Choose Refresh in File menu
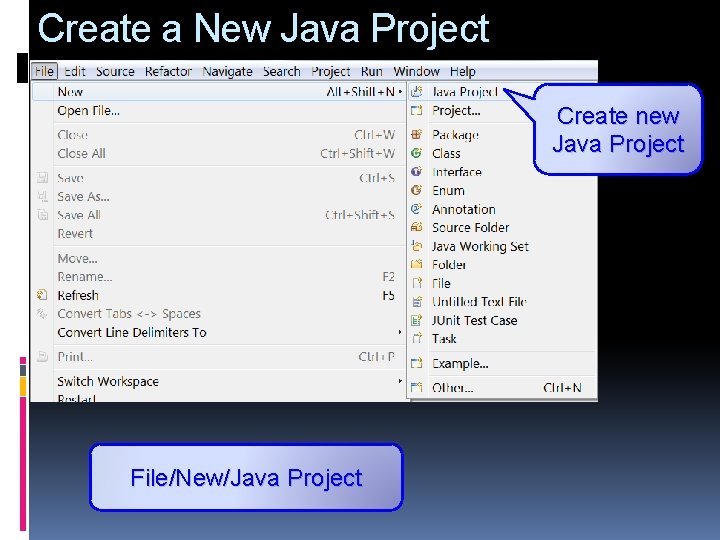The image size is (720, 540). [219, 295]
